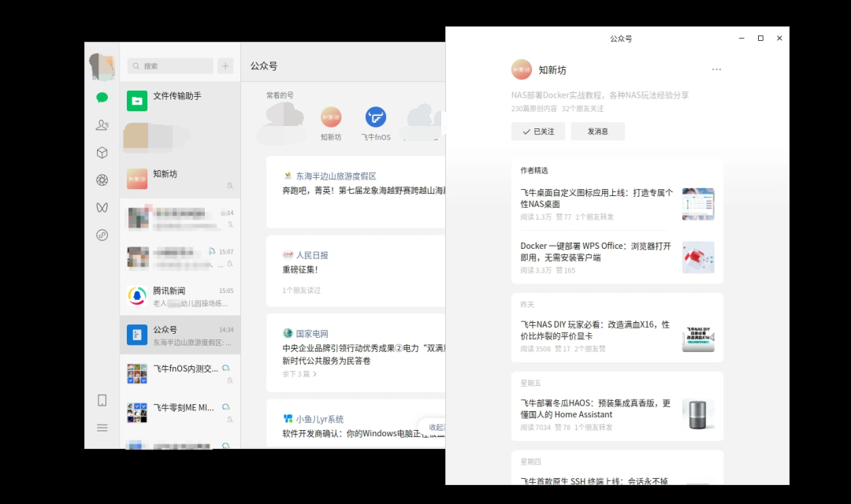Click the 飞牛NAS DIY article thumbnail
The image size is (851, 504).
click(x=698, y=335)
